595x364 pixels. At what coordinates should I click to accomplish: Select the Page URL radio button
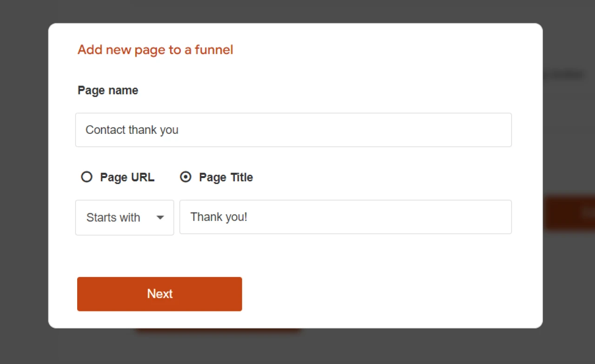(86, 177)
